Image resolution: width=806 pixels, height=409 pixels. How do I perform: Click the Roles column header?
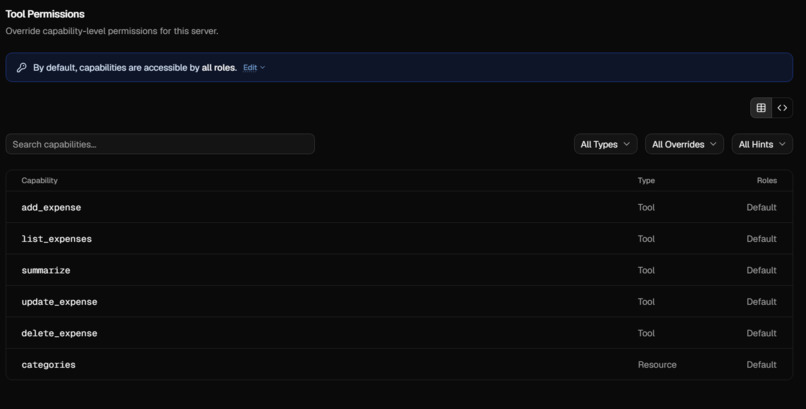point(766,180)
